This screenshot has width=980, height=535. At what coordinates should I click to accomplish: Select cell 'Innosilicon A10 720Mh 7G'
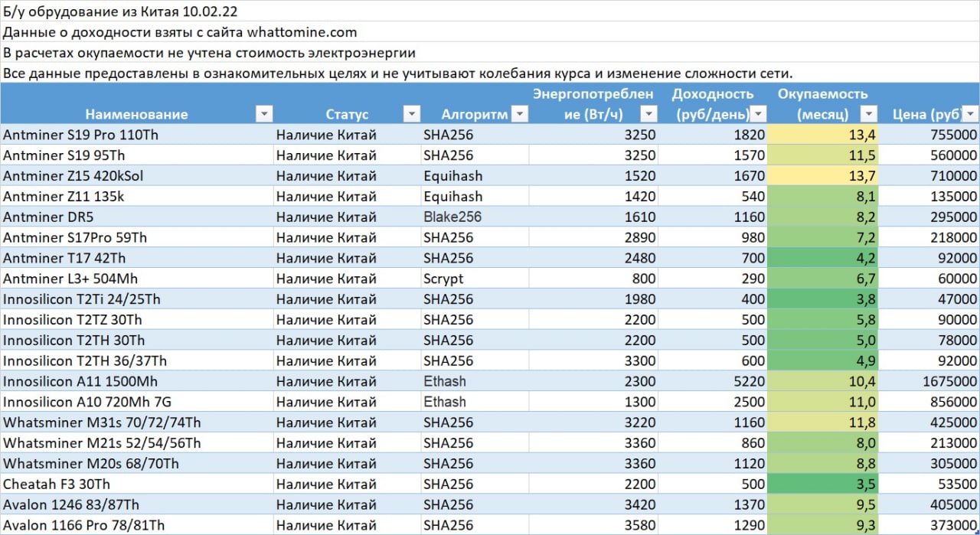click(x=137, y=402)
